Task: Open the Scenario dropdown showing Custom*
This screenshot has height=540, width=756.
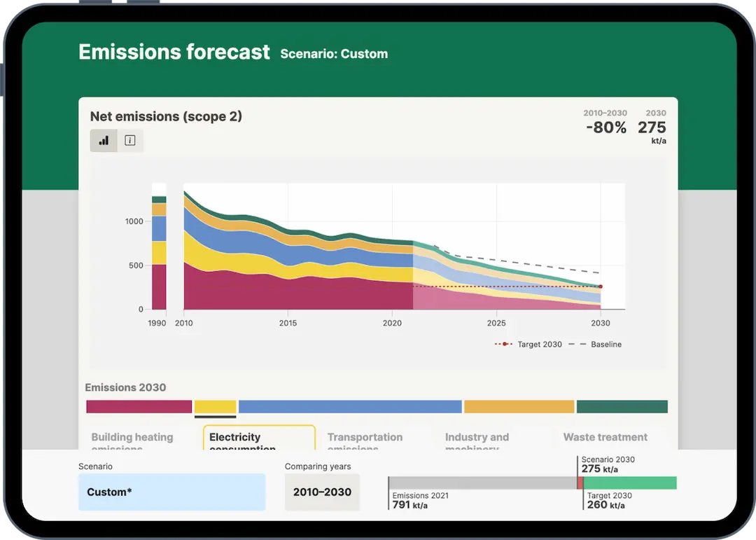Action: tap(171, 492)
